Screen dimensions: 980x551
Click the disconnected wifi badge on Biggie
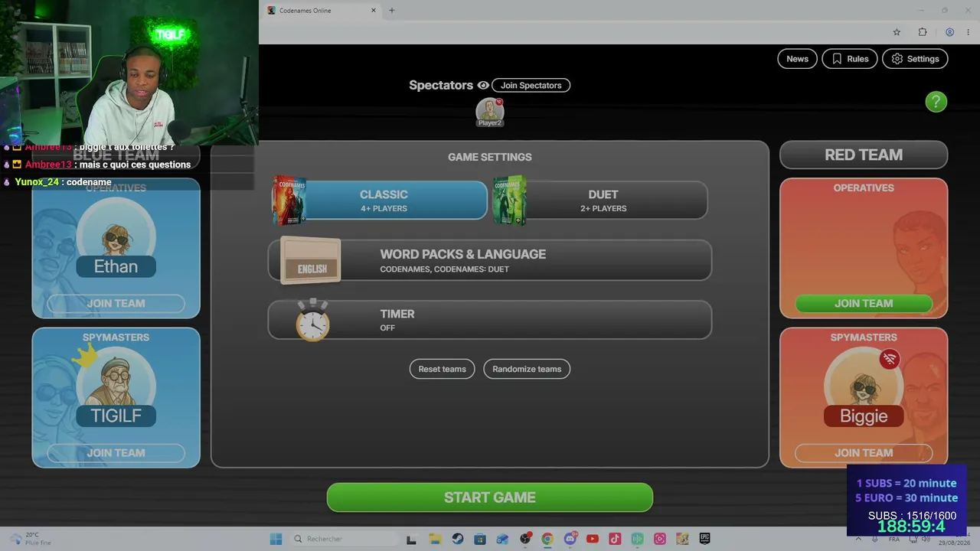pyautogui.click(x=889, y=359)
